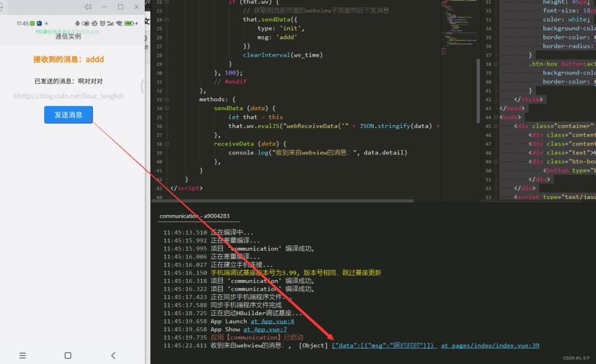
Task: Collapse the body tag fold in right editor
Action: [496, 117]
